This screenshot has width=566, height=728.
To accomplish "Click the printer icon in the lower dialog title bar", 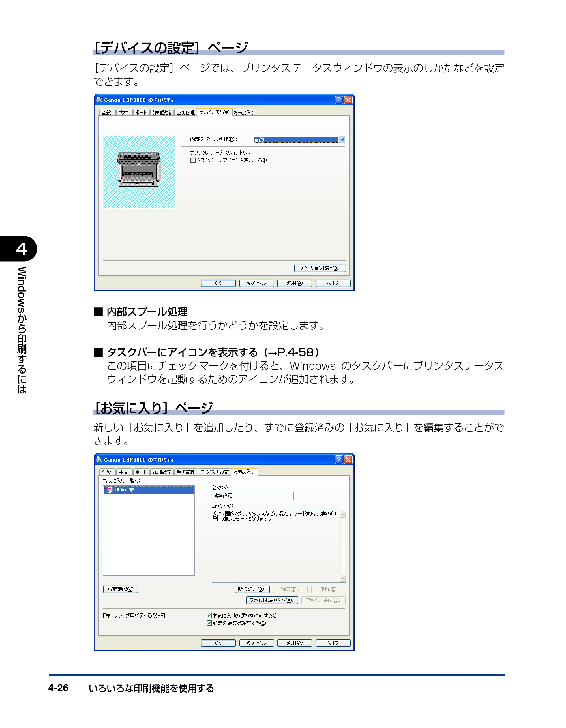I will click(x=99, y=459).
